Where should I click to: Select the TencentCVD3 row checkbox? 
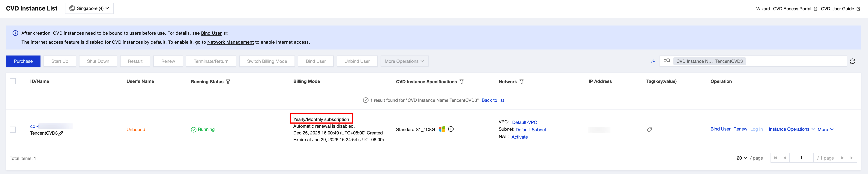pos(13,130)
